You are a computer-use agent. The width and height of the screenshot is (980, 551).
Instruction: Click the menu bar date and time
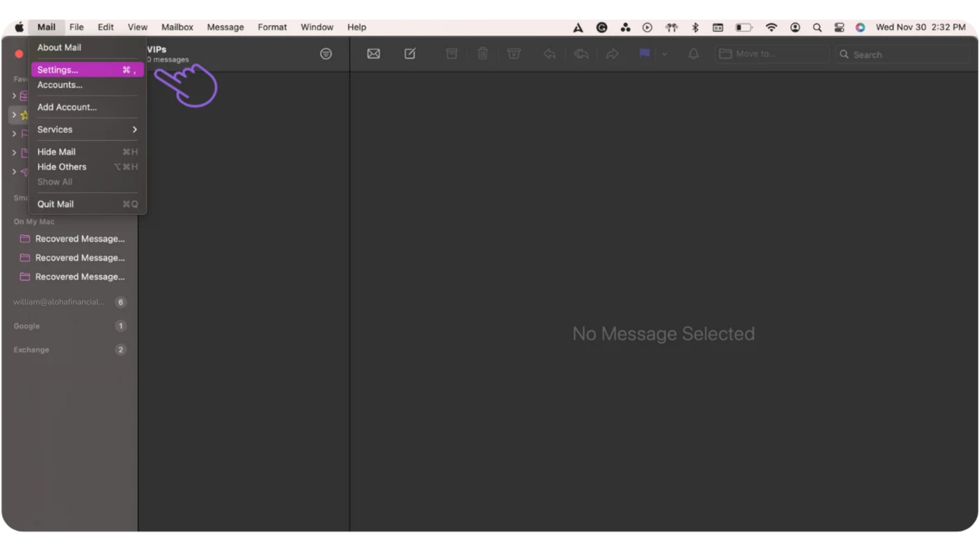coord(921,27)
